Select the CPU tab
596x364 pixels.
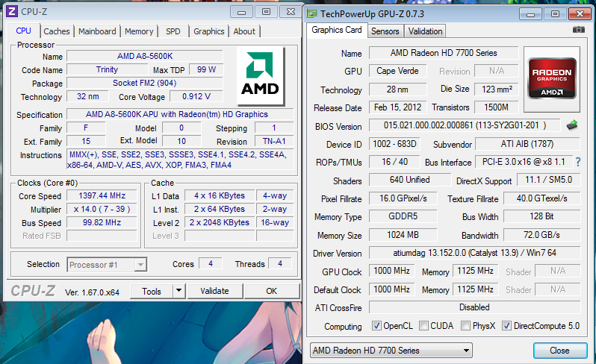pyautogui.click(x=24, y=31)
